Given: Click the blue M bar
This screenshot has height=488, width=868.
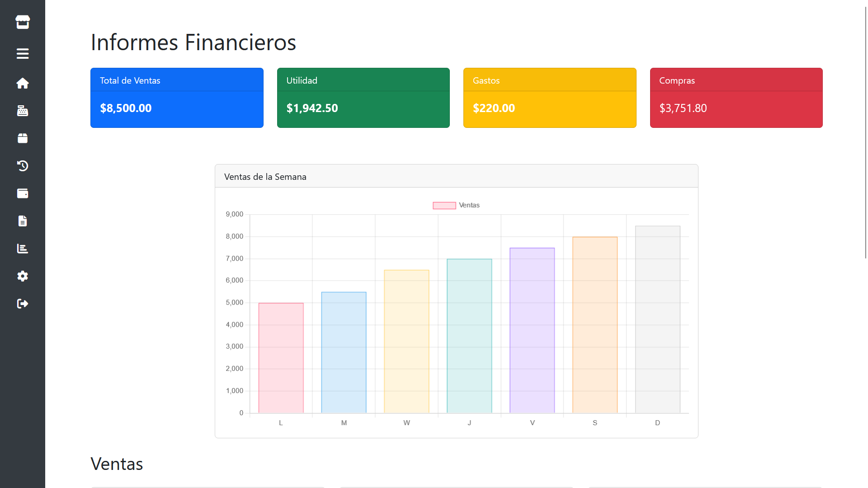Looking at the screenshot, I should point(344,352).
